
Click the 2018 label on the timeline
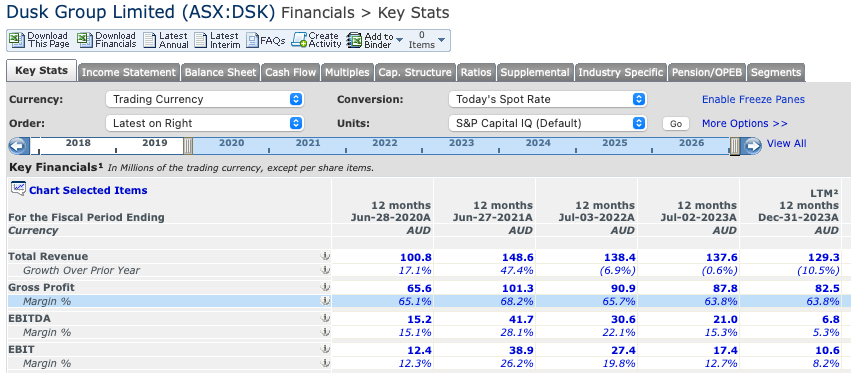point(78,143)
